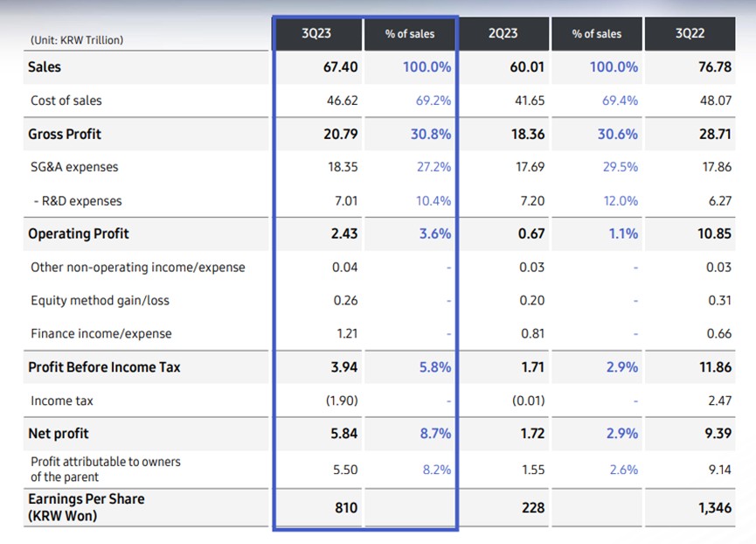Select the 3Q23 operating profit value 2.43

[x=344, y=234]
